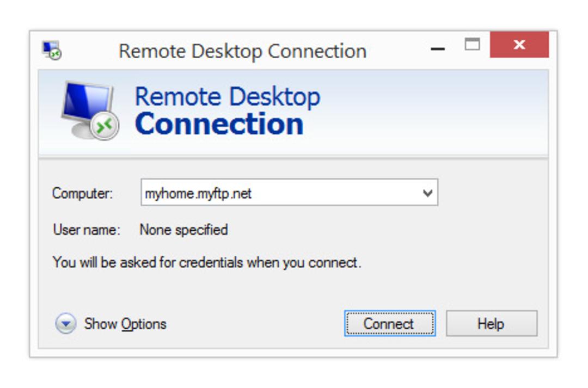Click the window title text in title bar

point(243,51)
